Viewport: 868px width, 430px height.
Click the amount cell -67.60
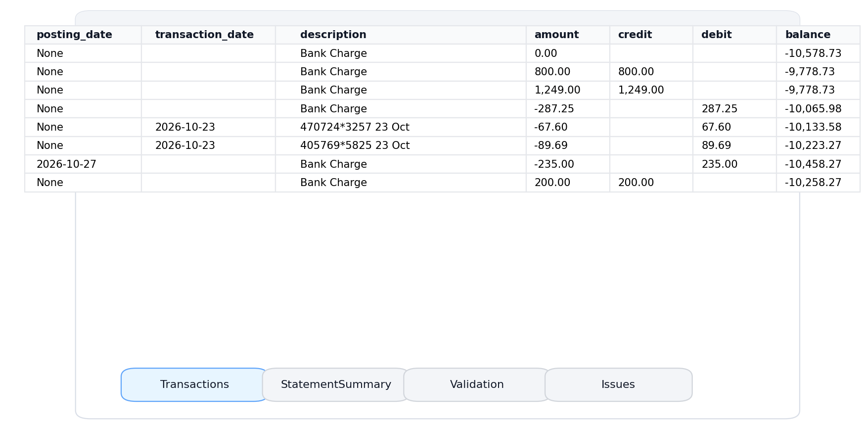click(x=568, y=127)
